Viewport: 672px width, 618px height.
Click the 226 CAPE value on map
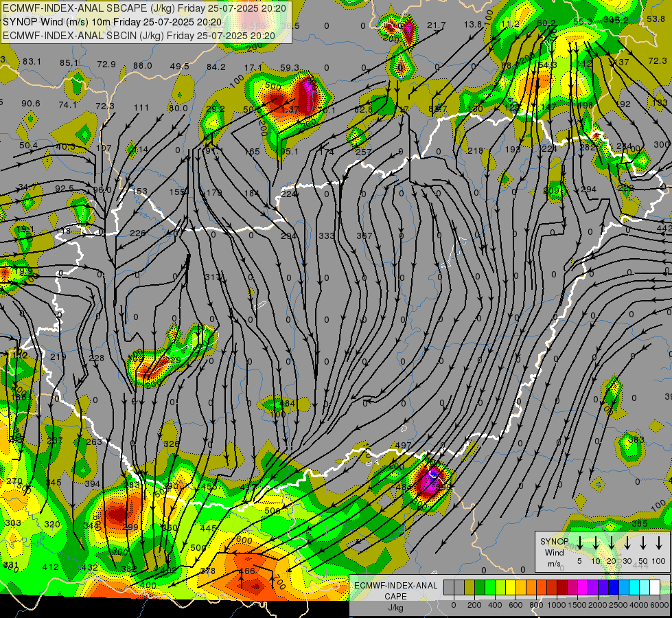[x=137, y=233]
